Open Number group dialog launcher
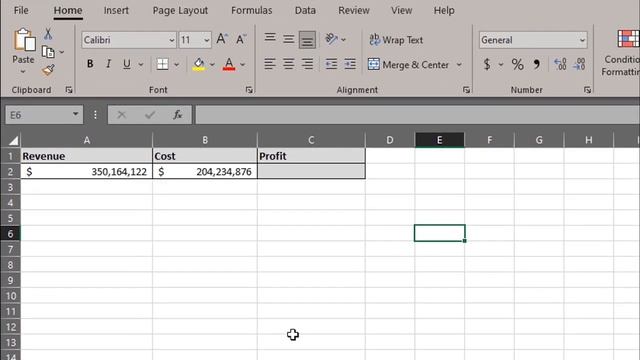This screenshot has width=640, height=360. (x=587, y=90)
